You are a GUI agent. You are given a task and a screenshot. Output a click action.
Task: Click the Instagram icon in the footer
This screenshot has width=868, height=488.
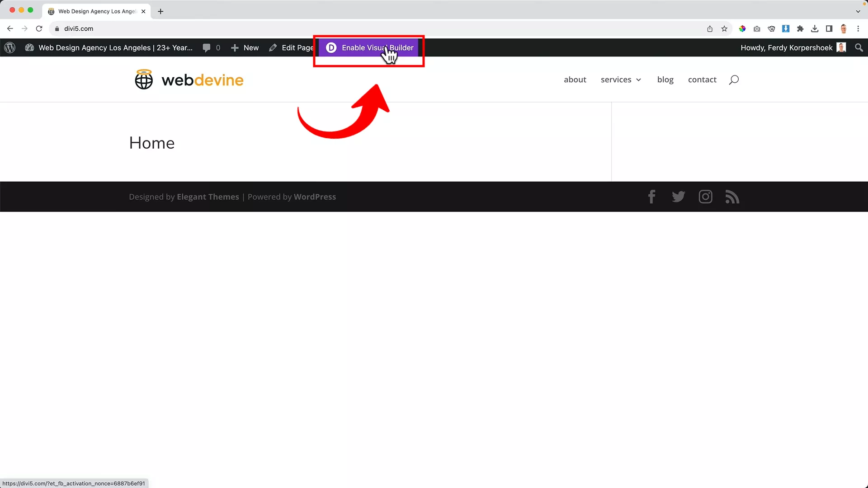pyautogui.click(x=705, y=197)
